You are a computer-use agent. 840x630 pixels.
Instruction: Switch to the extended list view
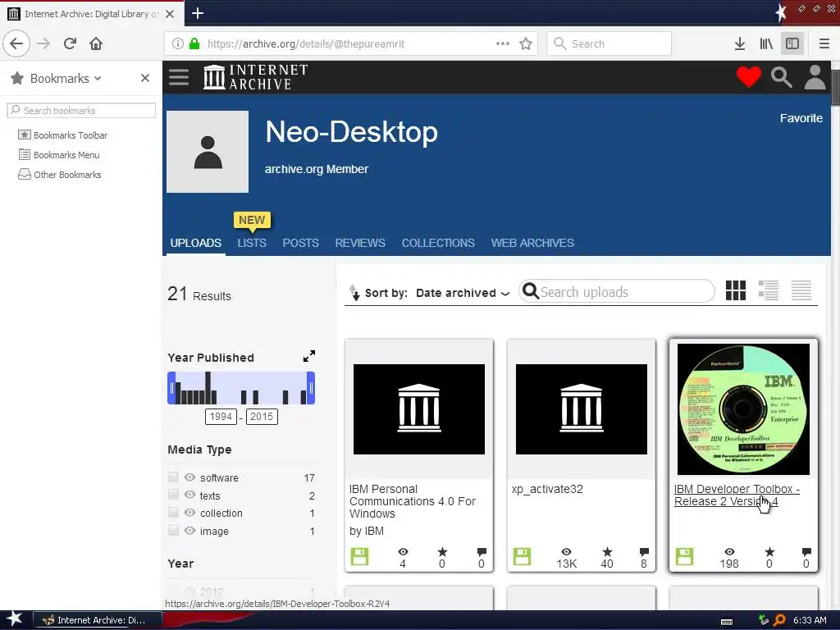pos(768,290)
